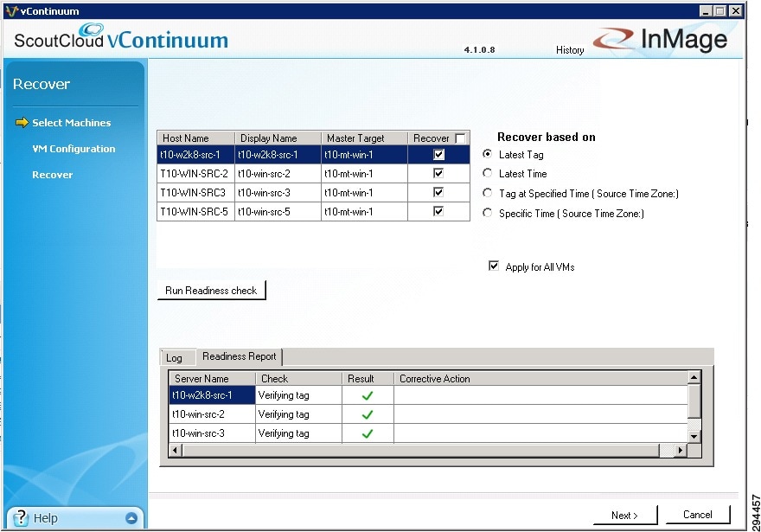This screenshot has height=532, width=761.
Task: Go to Recover step in sidebar
Action: point(53,175)
